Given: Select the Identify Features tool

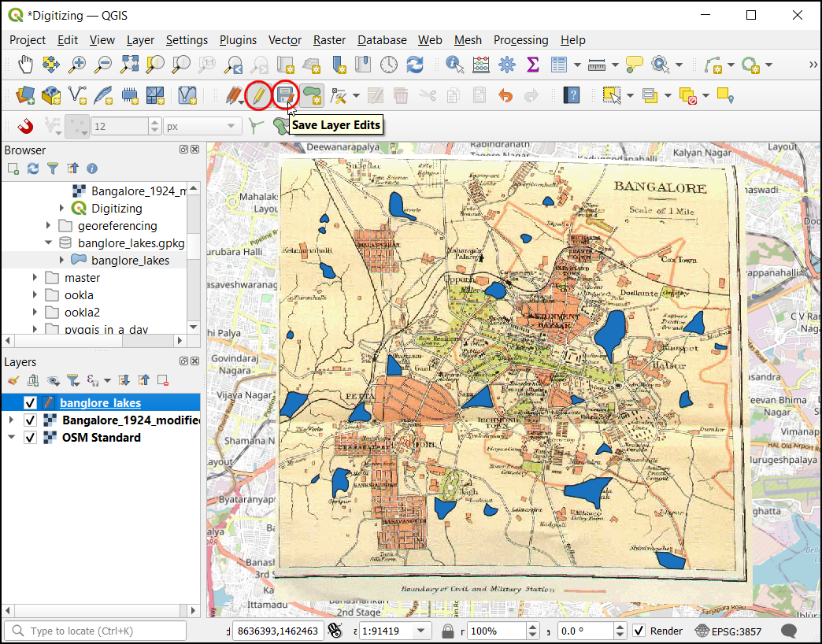Looking at the screenshot, I should pos(454,65).
